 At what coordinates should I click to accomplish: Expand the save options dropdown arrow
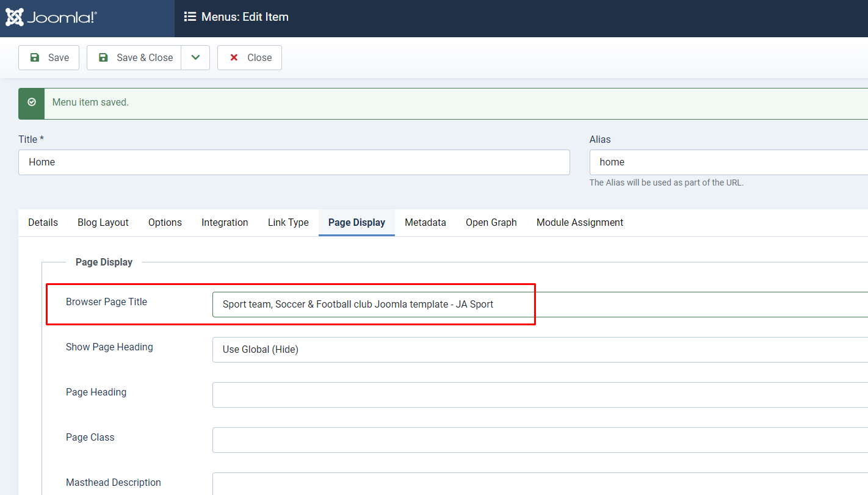(195, 57)
